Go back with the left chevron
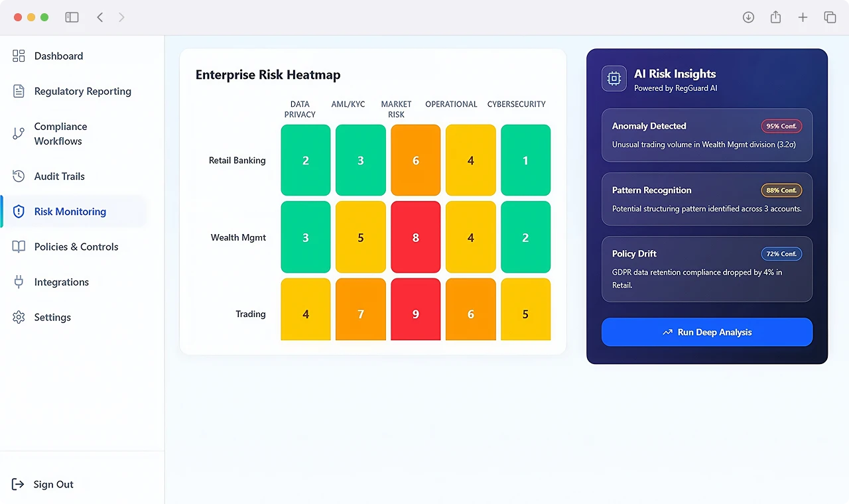Viewport: 849px width, 504px height. coord(100,17)
